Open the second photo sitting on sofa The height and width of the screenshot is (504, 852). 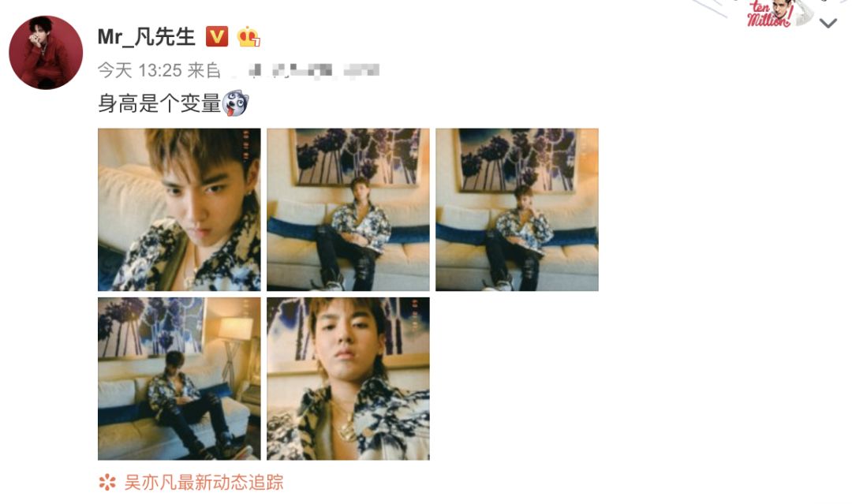[349, 210]
